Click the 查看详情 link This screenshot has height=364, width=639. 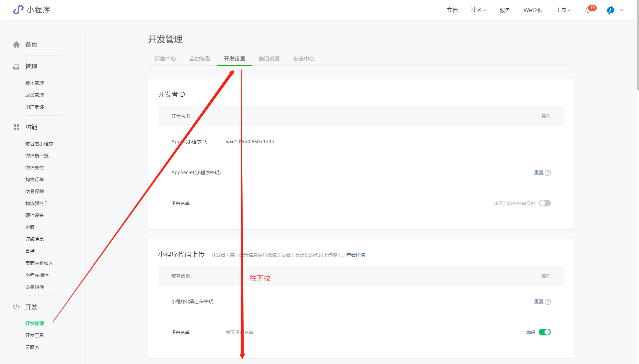355,255
